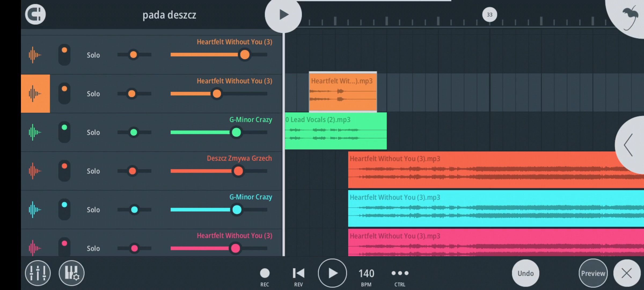The height and width of the screenshot is (290, 644).
Task: Select the highlighted orange waveform track icon
Action: (x=35, y=94)
